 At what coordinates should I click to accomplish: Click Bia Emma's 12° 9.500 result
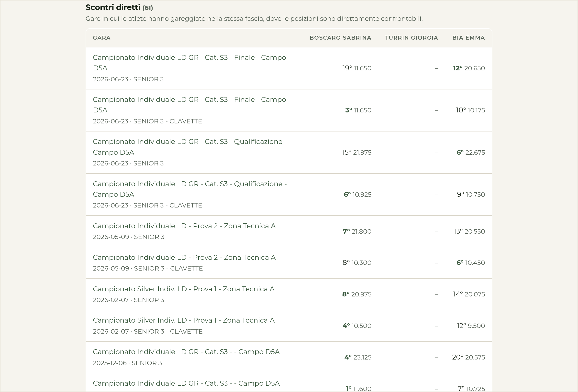click(x=471, y=326)
